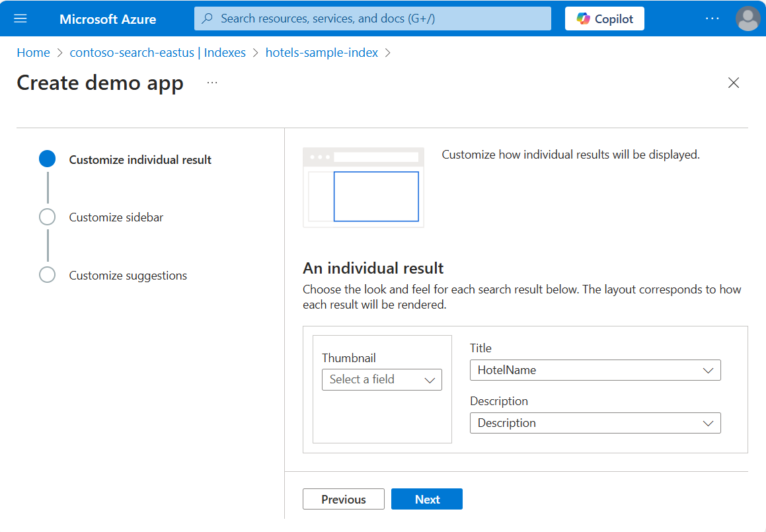Viewport: 766px width, 532px height.
Task: Click the search magnifier icon
Action: tap(208, 19)
